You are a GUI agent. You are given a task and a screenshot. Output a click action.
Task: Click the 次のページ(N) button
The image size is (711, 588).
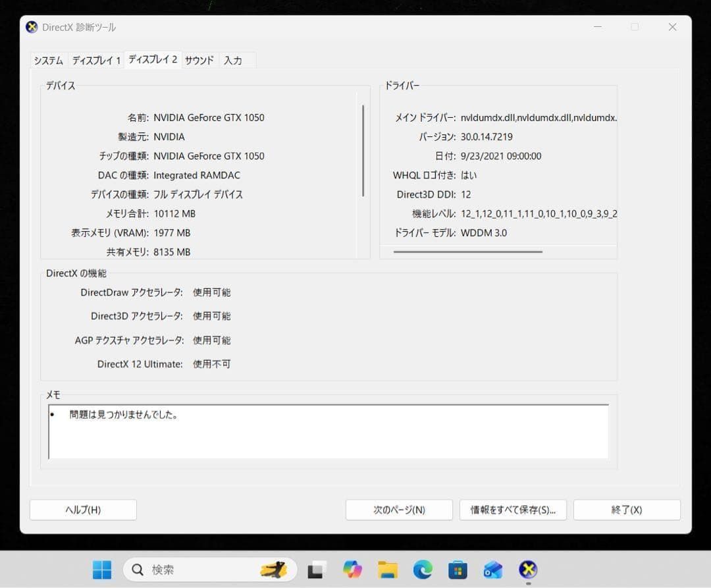point(399,510)
